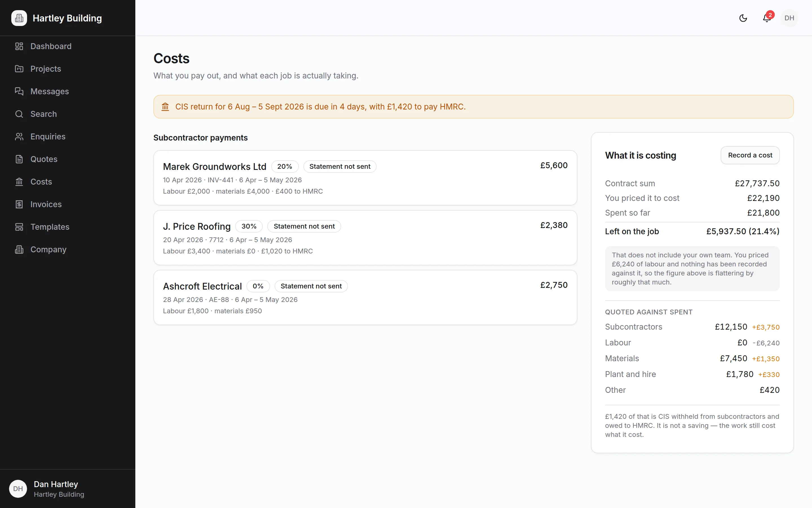Click the Hartley Building logo icon
Image resolution: width=812 pixels, height=508 pixels.
click(19, 18)
